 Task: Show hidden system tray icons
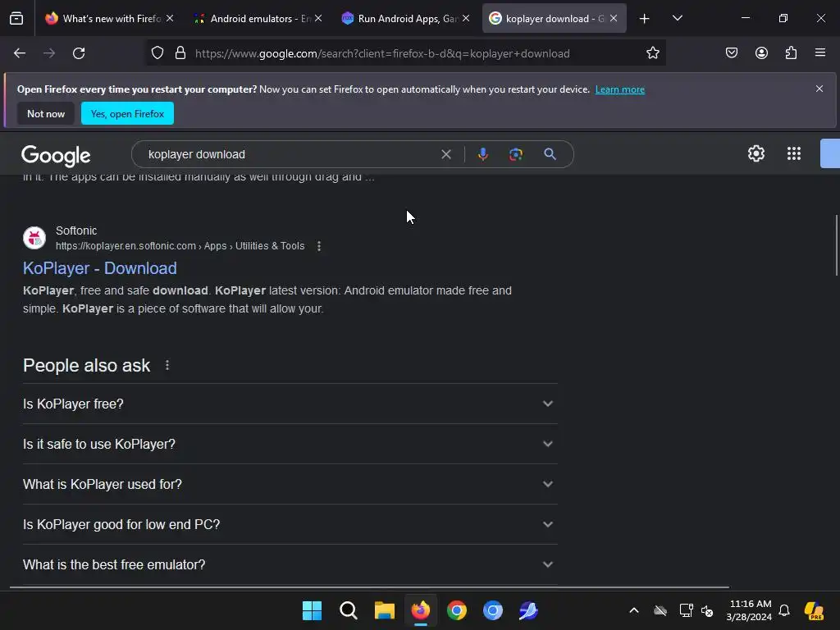pos(634,610)
